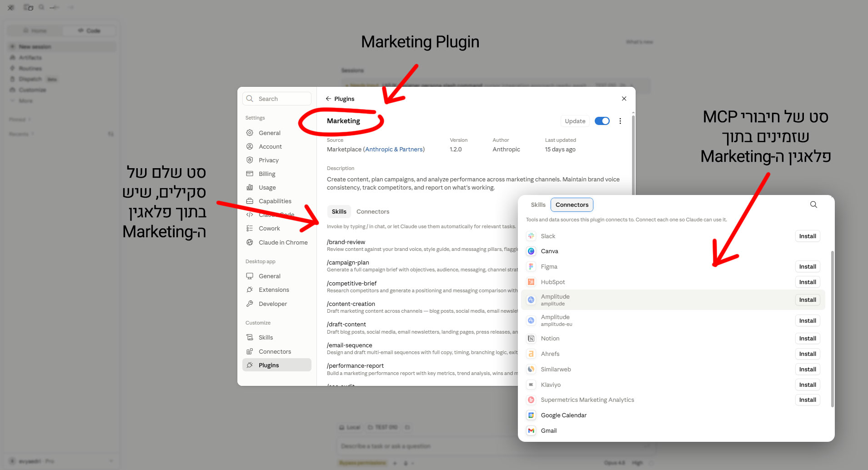Image resolution: width=868 pixels, height=470 pixels.
Task: Close the settings dialog
Action: pos(624,99)
